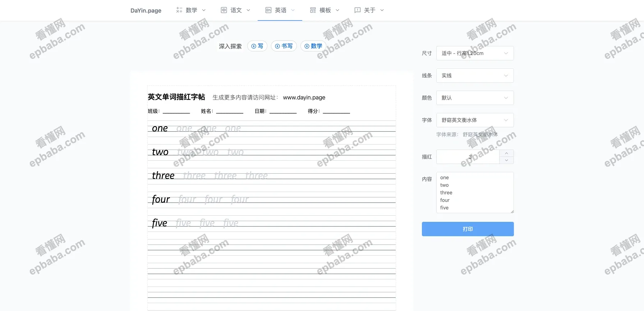Open the 关于 navigation menu

click(x=369, y=10)
